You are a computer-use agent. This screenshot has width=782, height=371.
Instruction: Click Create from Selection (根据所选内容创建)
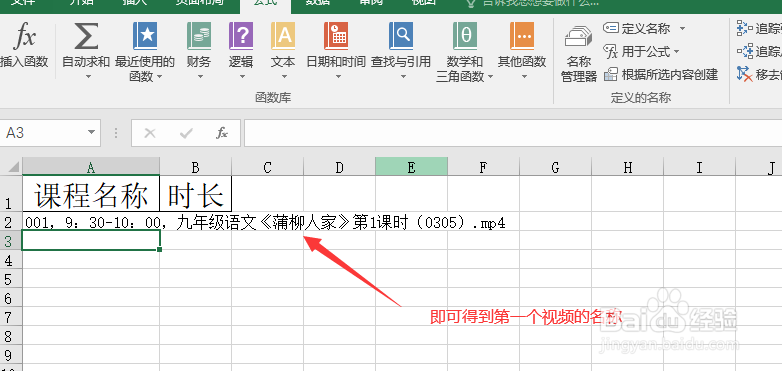point(661,75)
